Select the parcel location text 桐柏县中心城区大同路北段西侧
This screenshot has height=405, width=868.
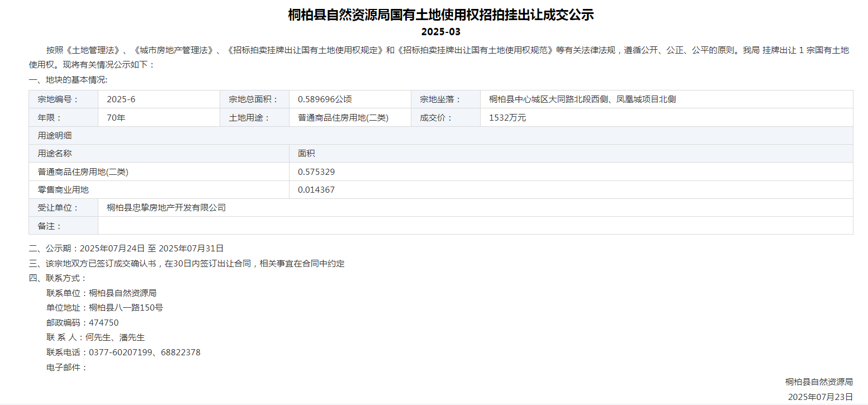tap(559, 99)
